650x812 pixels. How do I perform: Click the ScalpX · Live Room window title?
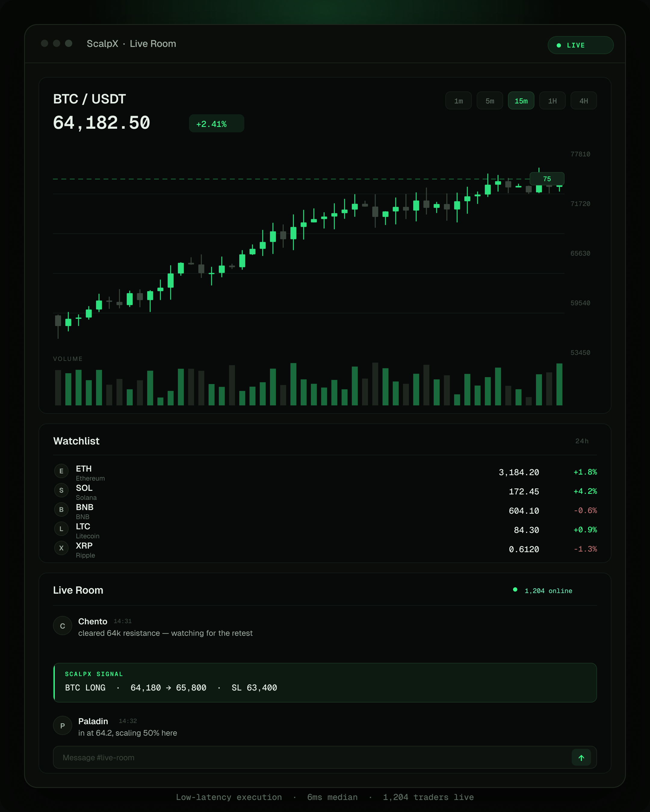click(x=132, y=44)
